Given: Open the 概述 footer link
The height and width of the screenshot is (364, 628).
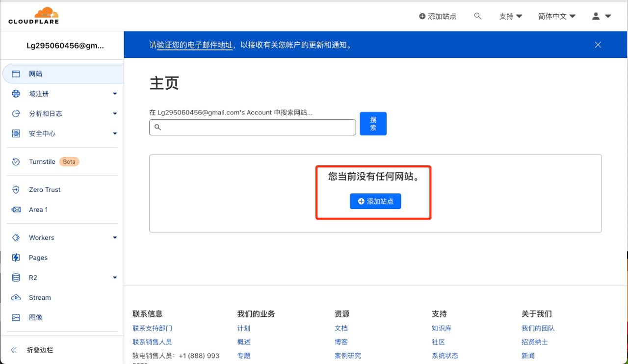Looking at the screenshot, I should coord(244,342).
